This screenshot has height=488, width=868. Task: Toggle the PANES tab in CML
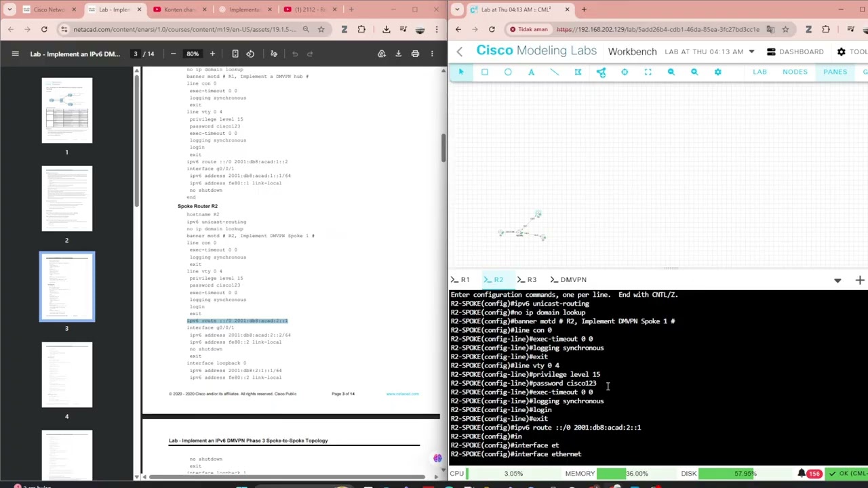point(835,72)
